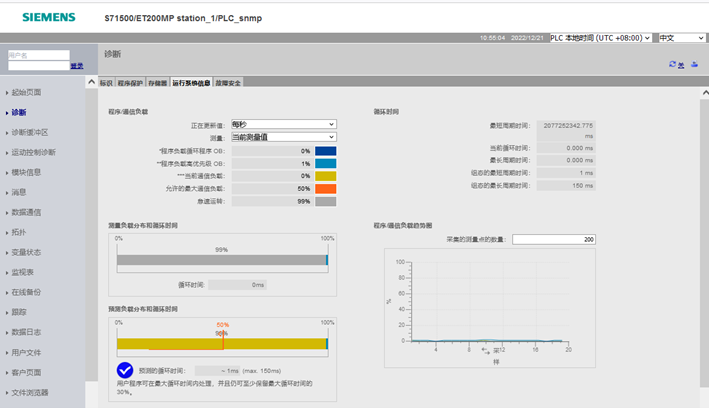709x408 pixels.
Task: Click the main content vertical scrollbar
Action: (x=704, y=243)
